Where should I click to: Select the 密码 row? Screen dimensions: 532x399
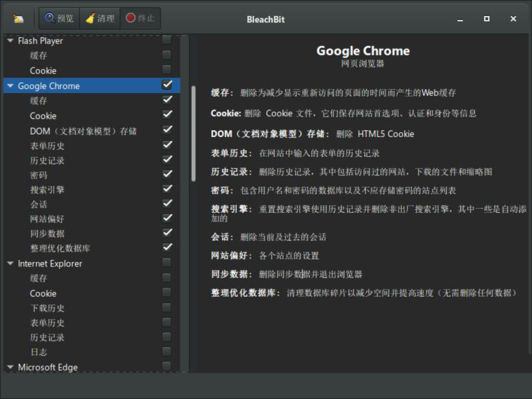(39, 175)
